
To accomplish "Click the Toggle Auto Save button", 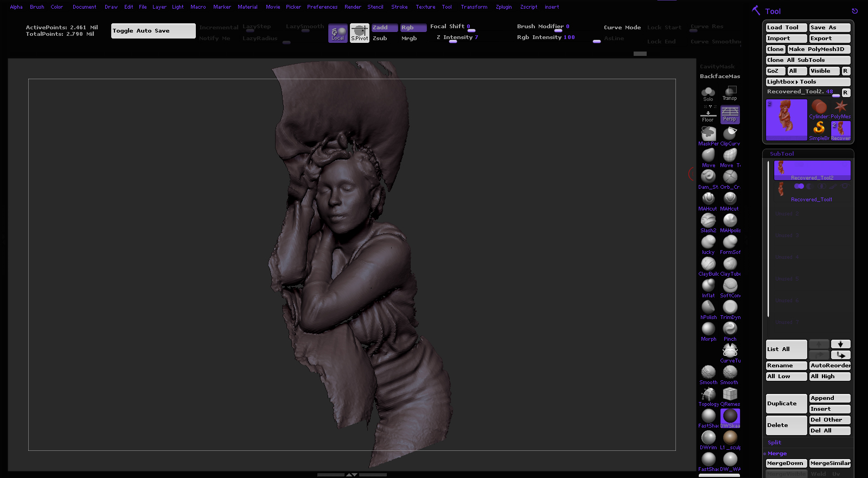I will coord(153,31).
